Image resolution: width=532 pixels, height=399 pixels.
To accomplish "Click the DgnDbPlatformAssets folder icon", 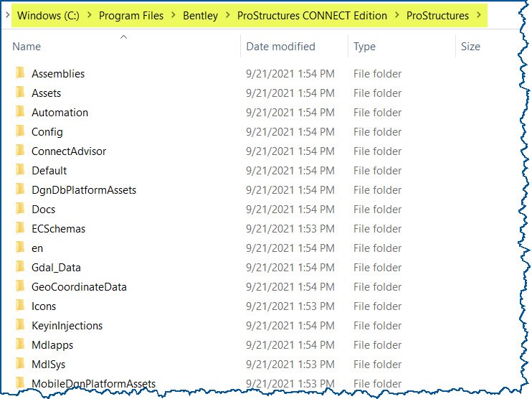I will point(20,189).
